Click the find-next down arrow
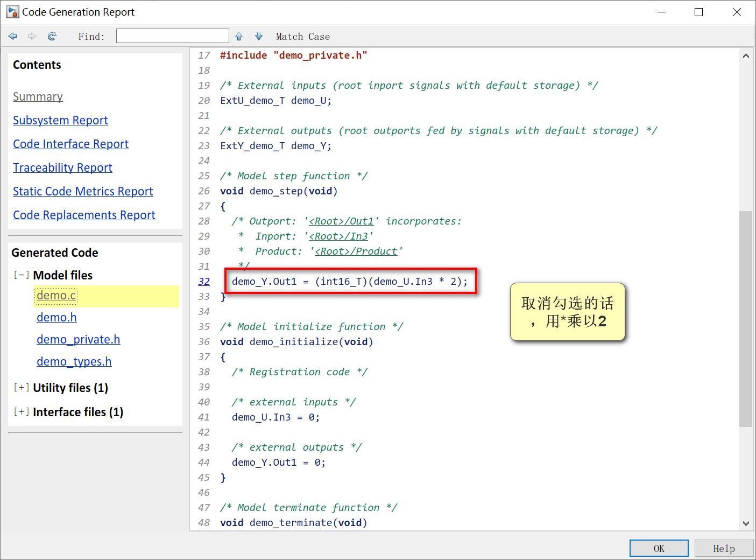This screenshot has height=560, width=756. pyautogui.click(x=259, y=36)
